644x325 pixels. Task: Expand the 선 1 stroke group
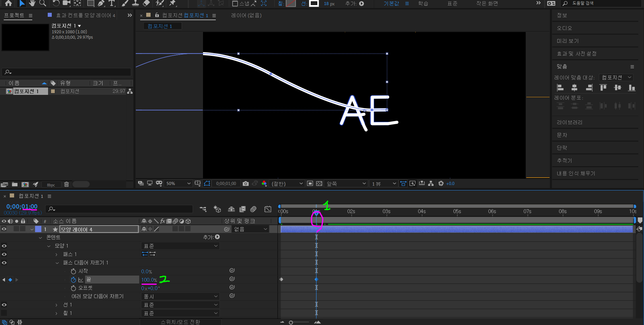coord(56,305)
